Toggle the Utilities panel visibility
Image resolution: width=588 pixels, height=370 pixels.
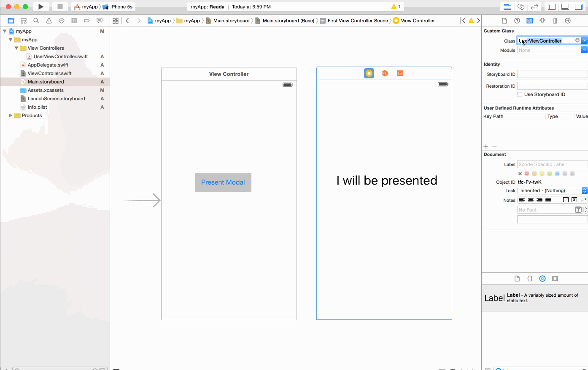pyautogui.click(x=579, y=7)
